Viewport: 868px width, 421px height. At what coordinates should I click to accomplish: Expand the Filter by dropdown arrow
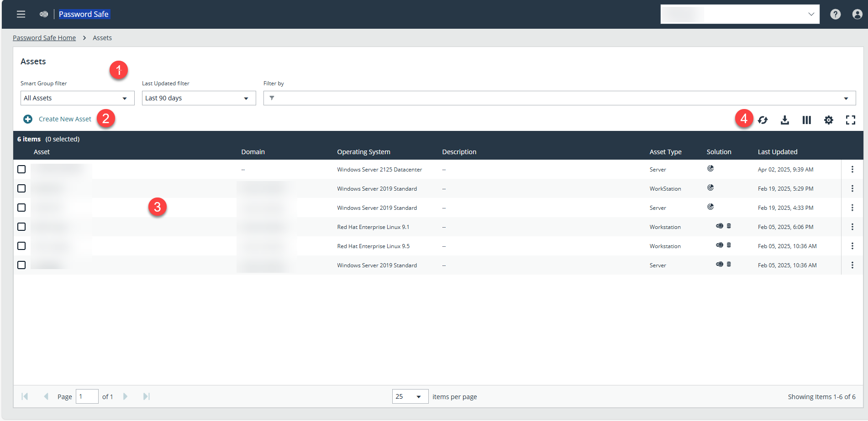click(846, 99)
